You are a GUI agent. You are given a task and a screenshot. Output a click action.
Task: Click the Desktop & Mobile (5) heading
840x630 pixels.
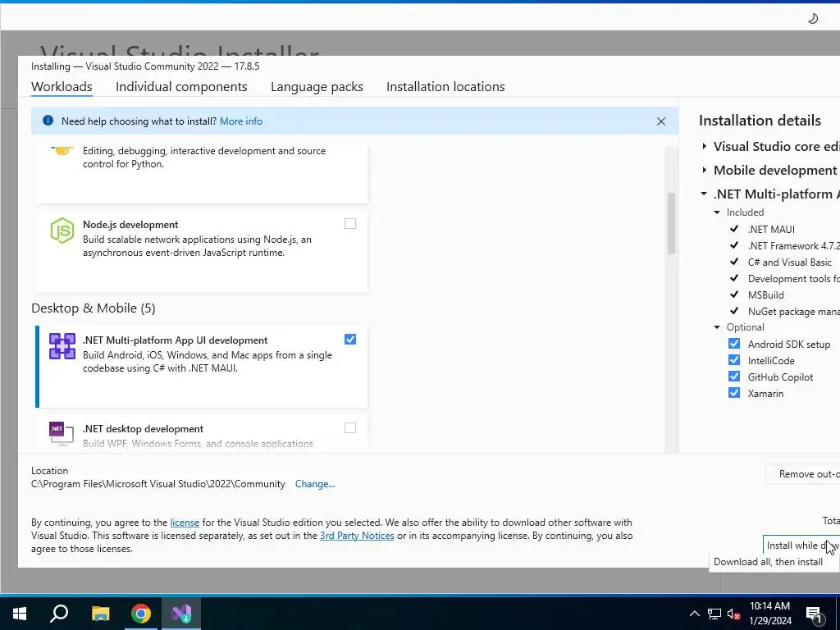pyautogui.click(x=94, y=308)
